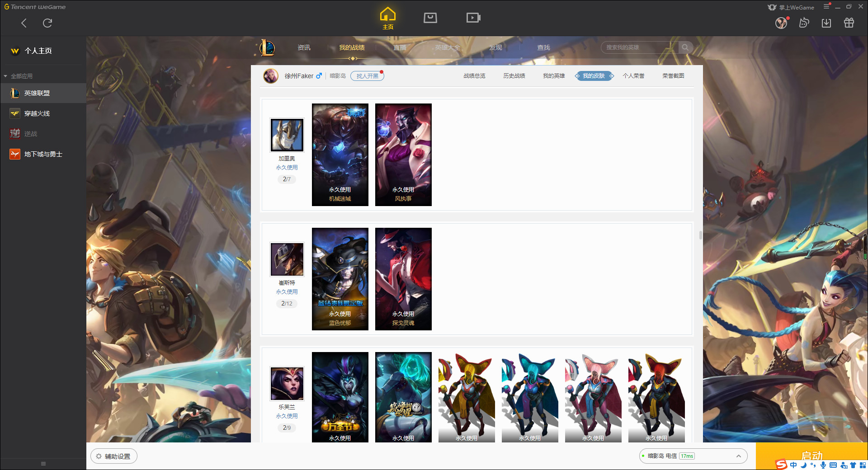Select 穿越火线 in the app list

[x=43, y=113]
